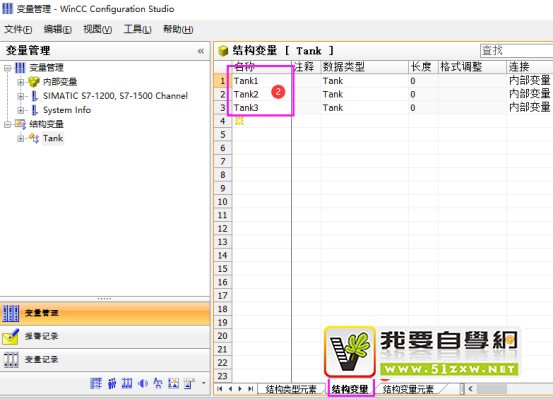Screen dimensions: 553x399
Task: Select the System Info tree item
Action: click(x=67, y=110)
